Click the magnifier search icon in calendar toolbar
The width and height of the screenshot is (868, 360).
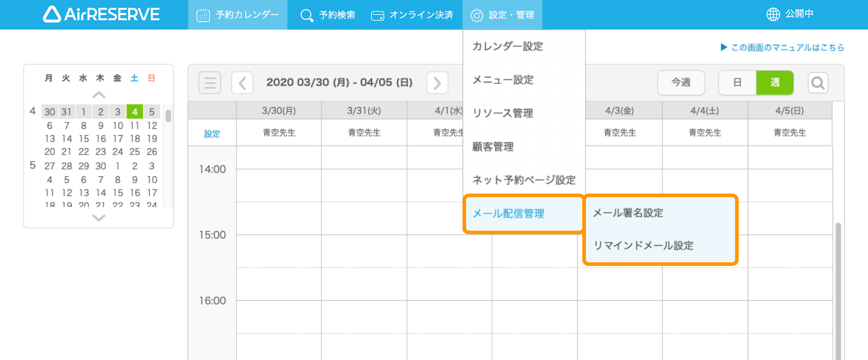pos(818,83)
